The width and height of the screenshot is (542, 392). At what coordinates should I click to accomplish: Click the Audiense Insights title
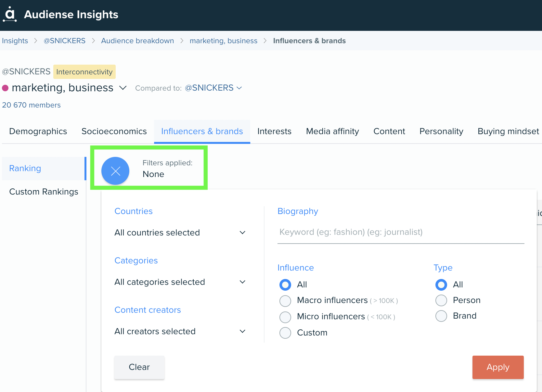(x=71, y=14)
